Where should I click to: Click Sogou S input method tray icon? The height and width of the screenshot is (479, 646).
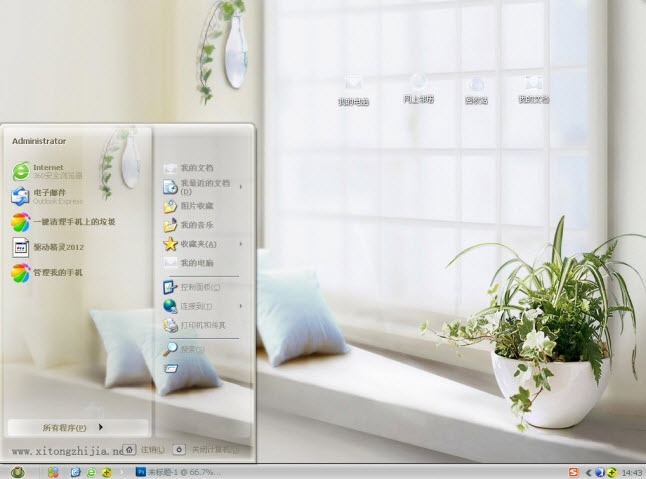(x=573, y=472)
